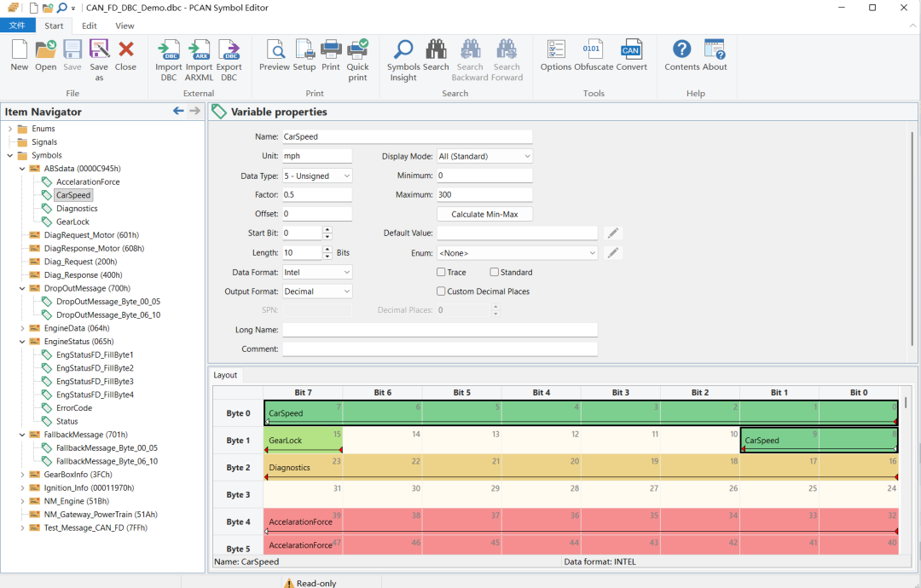Open the View ribbon tab
This screenshot has width=921, height=588.
coord(125,26)
